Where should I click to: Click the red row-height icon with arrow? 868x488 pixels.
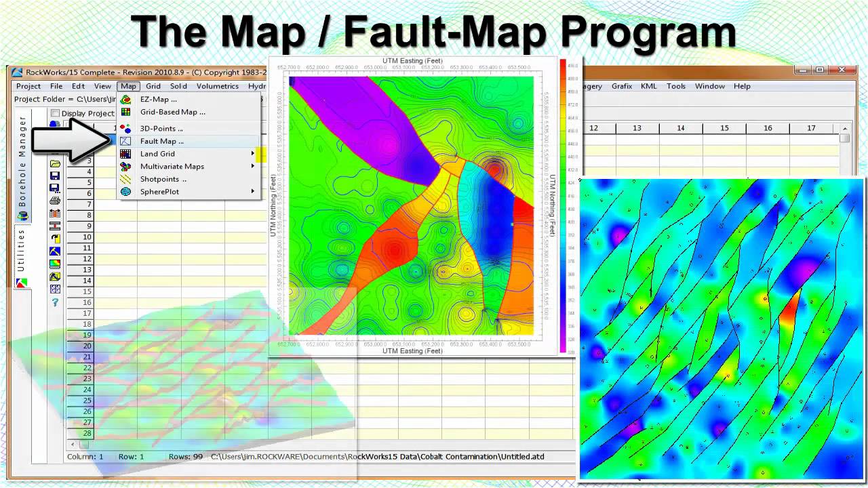click(55, 226)
